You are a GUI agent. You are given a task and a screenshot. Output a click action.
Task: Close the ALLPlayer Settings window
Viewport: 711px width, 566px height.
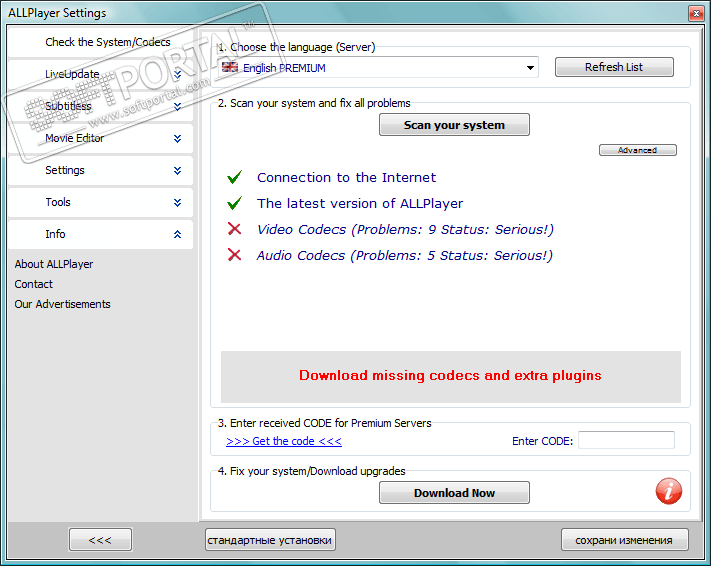(x=696, y=14)
